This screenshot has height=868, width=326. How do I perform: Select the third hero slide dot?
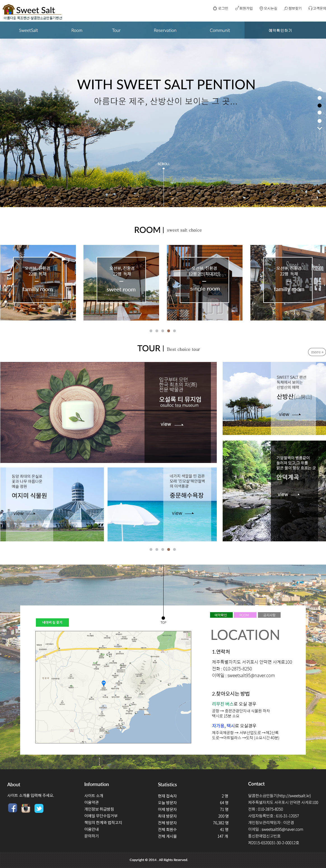[320, 113]
